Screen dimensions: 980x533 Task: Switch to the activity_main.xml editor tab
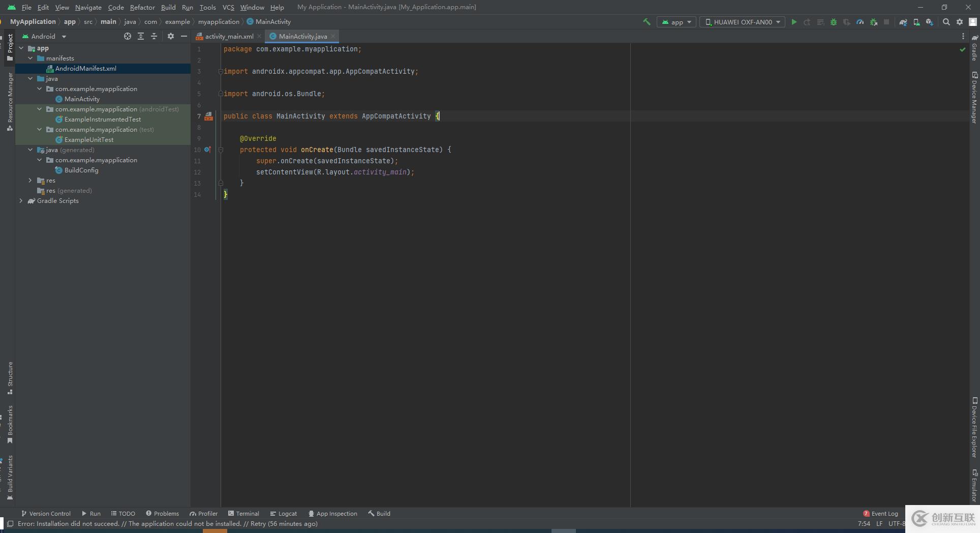click(x=229, y=36)
